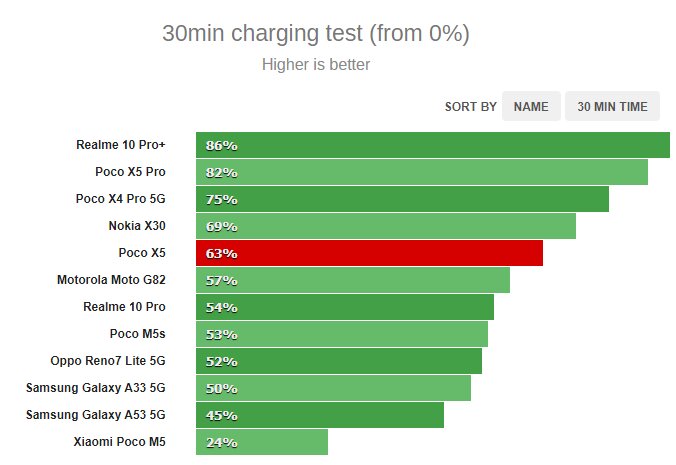Sort the chart by NAME
The image size is (676, 465).
[531, 107]
